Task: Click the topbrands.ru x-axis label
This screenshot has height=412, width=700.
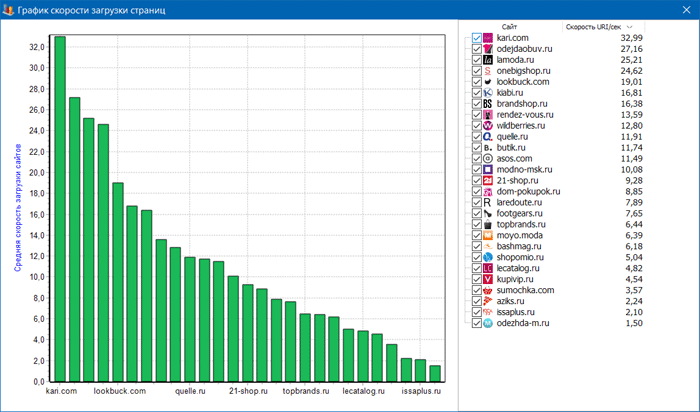Action: tap(306, 391)
